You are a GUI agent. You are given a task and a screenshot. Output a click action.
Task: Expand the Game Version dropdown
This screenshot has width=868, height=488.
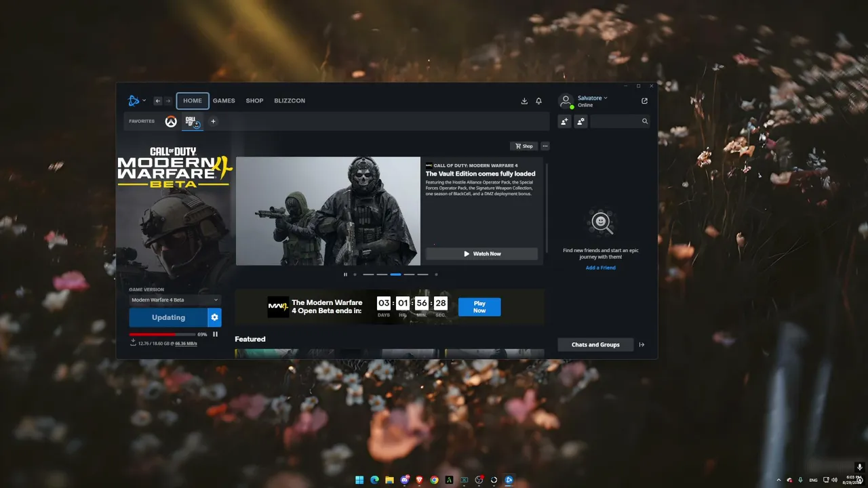point(175,300)
